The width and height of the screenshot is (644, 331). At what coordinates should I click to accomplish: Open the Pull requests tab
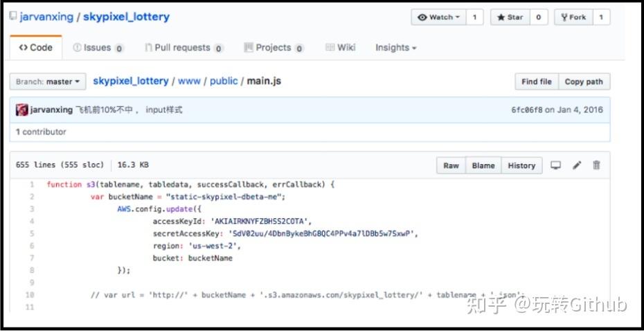click(184, 48)
